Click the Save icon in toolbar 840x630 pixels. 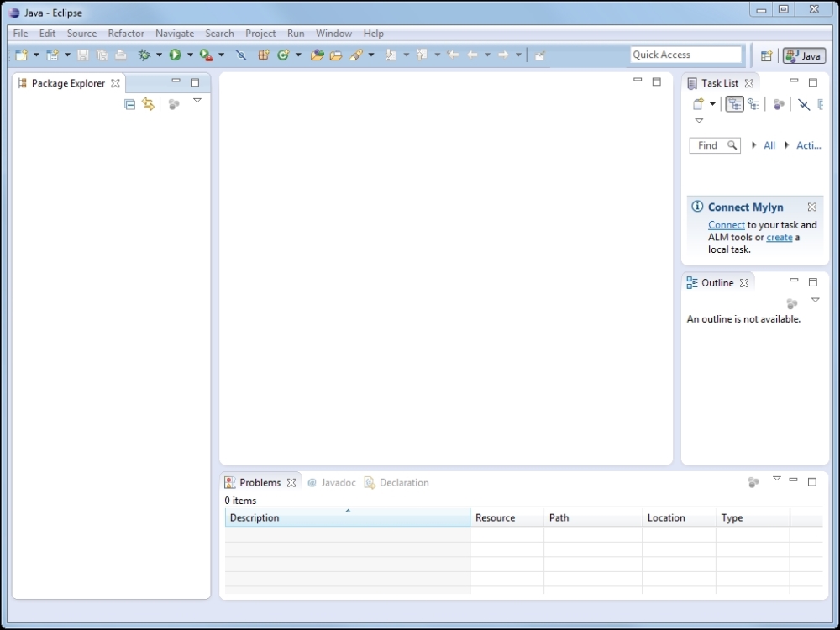pos(82,55)
